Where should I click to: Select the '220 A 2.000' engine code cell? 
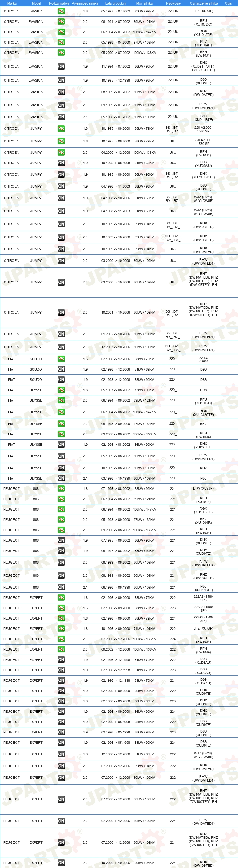pyautogui.click(x=203, y=360)
